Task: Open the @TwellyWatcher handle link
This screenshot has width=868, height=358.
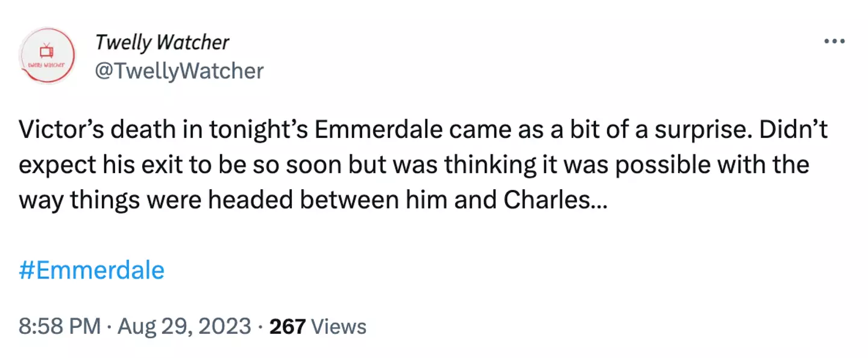Action: pyautogui.click(x=179, y=71)
